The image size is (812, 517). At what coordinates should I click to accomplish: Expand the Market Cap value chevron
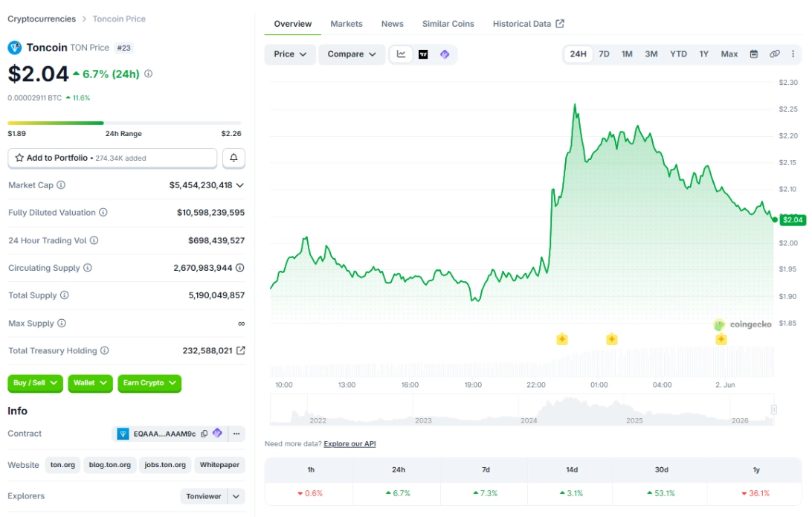click(239, 185)
